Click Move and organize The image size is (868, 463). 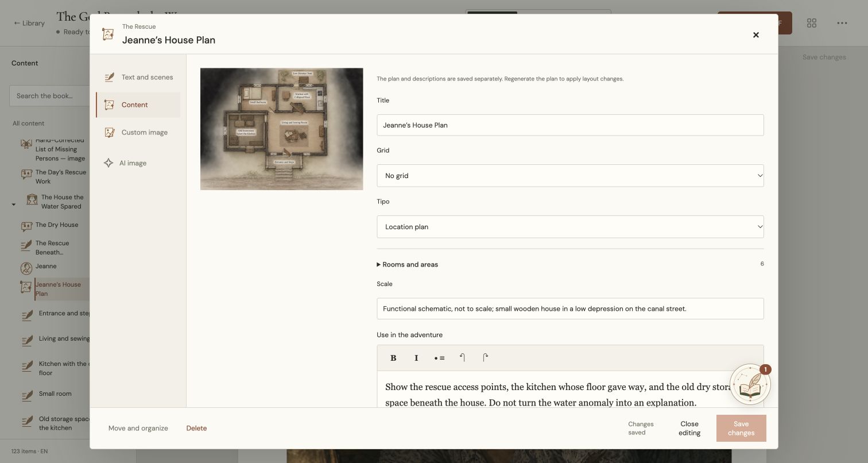[x=138, y=428]
